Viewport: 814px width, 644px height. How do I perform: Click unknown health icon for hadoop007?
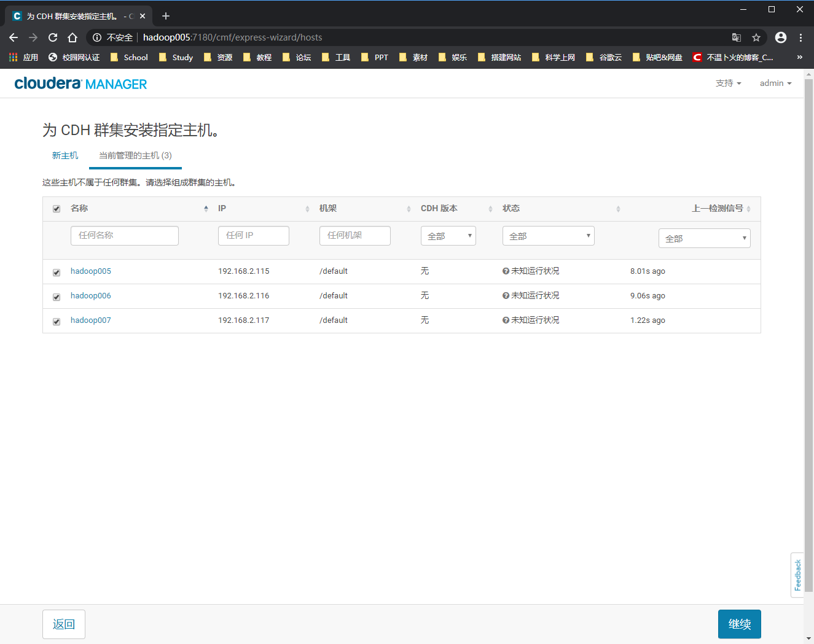pyautogui.click(x=506, y=320)
